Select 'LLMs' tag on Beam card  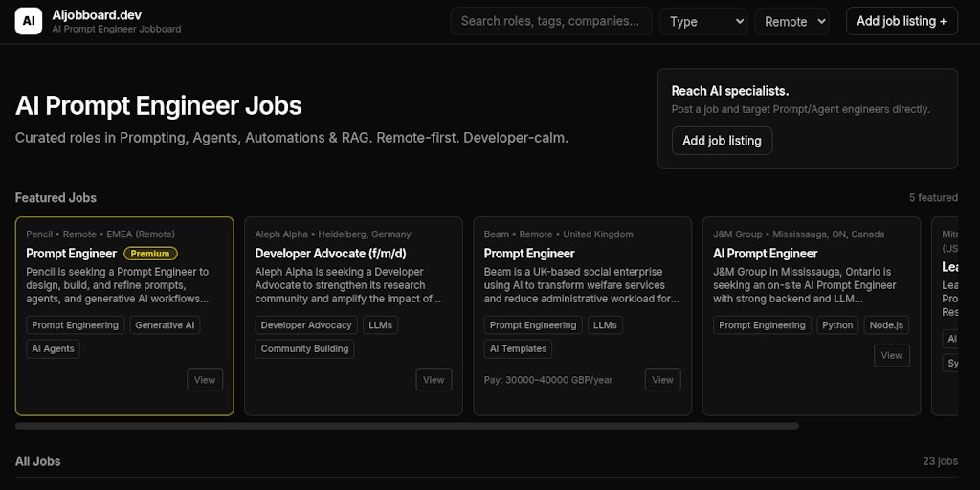605,325
